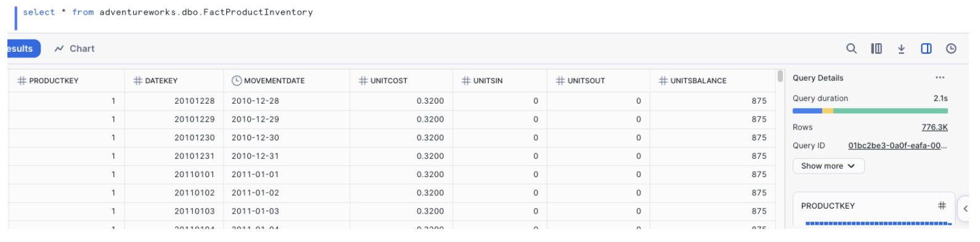This screenshot has height=242, width=980.
Task: Select the results table vertical scrollbar
Action: pos(780,77)
